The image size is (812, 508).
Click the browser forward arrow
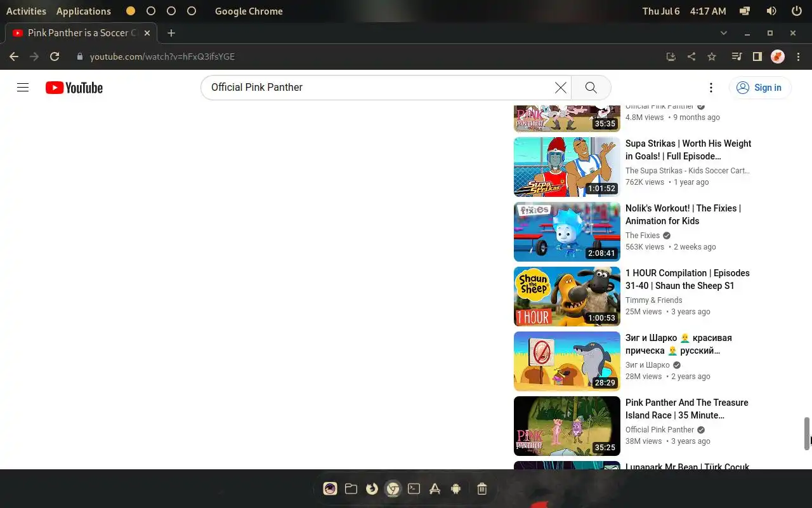click(34, 57)
